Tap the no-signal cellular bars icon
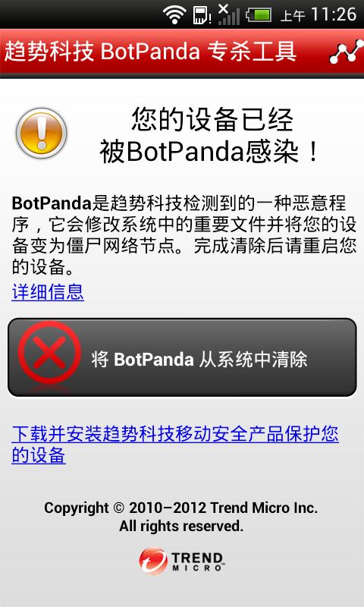 click(x=228, y=14)
